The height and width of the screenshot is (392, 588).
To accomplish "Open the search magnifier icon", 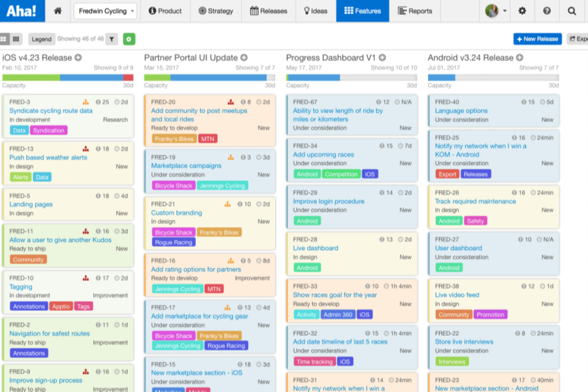I will click(572, 11).
